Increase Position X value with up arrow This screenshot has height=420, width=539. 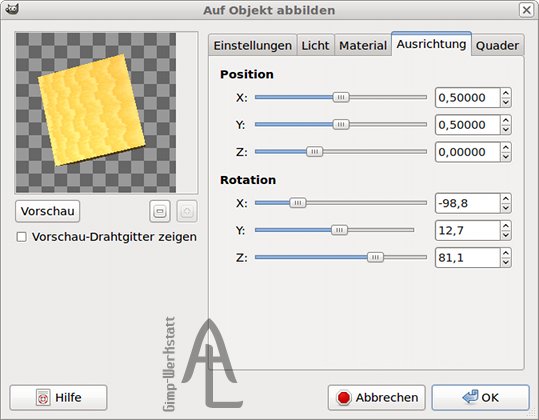[x=506, y=93]
